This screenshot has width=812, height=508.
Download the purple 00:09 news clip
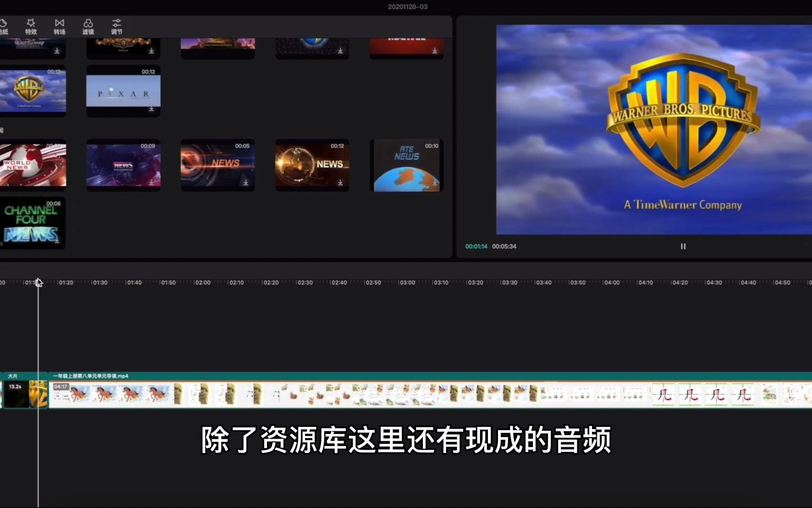[151, 183]
